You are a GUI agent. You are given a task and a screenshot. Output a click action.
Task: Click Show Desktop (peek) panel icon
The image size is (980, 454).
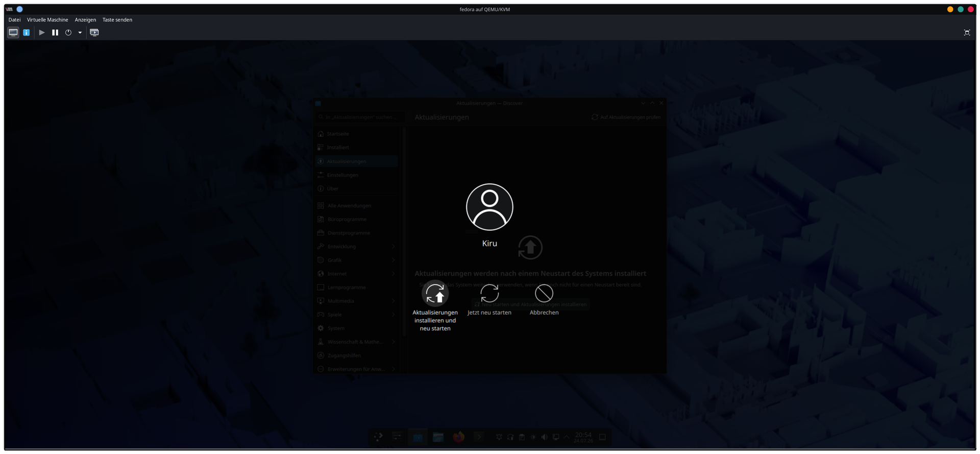pyautogui.click(x=603, y=437)
